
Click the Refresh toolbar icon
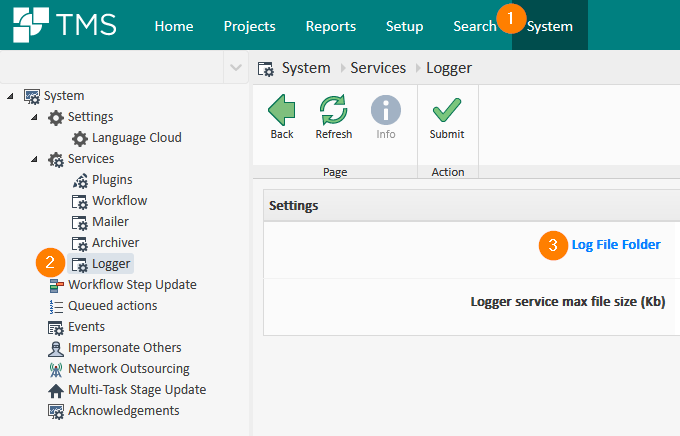click(333, 111)
